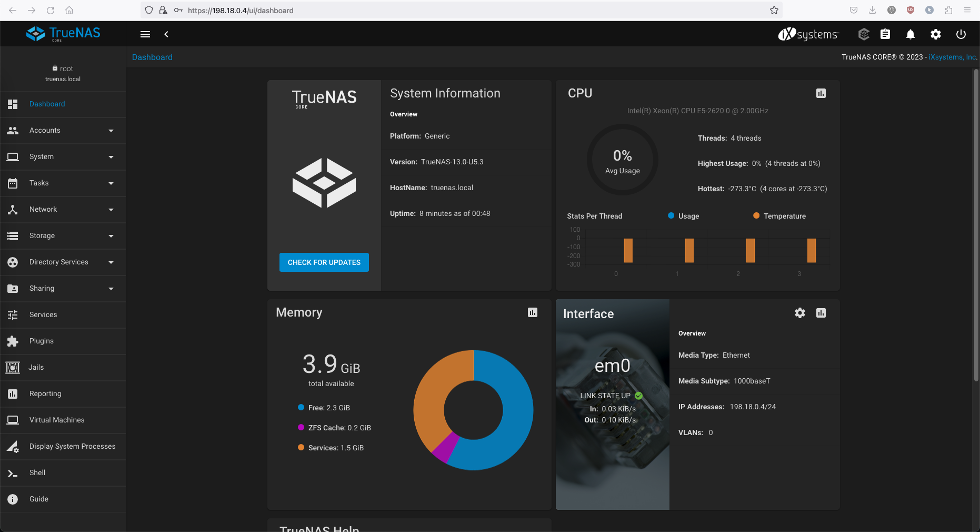The image size is (980, 532).
Task: Open Memory reports chart icon
Action: click(532, 312)
